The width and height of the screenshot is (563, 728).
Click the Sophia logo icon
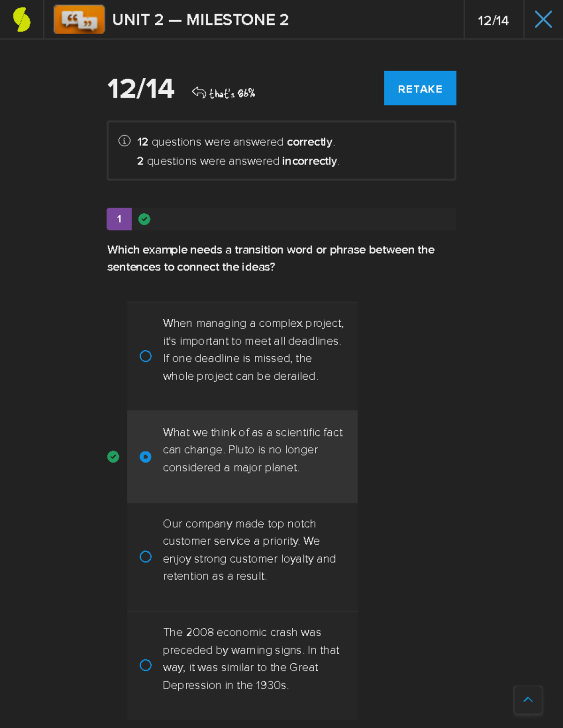click(21, 19)
